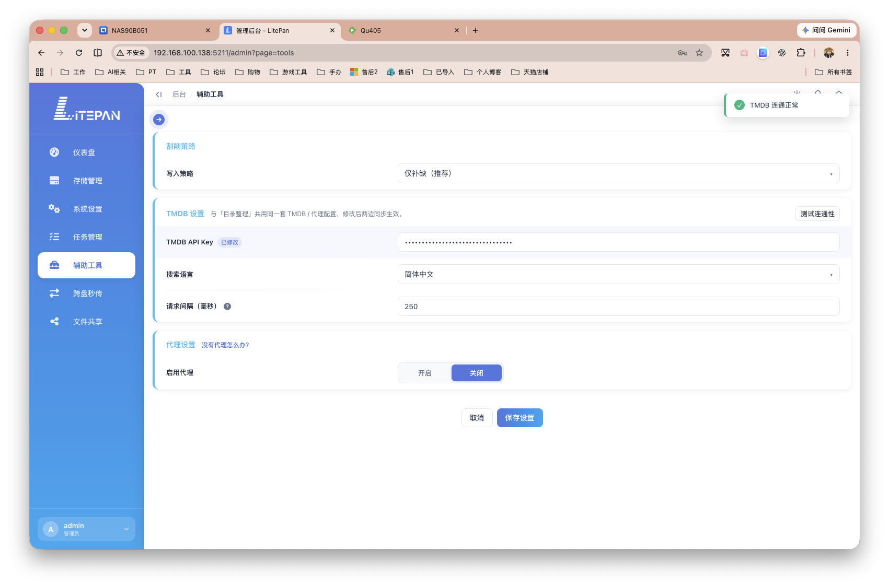The height and width of the screenshot is (588, 889).
Task: Click the split view icon next to reload
Action: tap(98, 53)
